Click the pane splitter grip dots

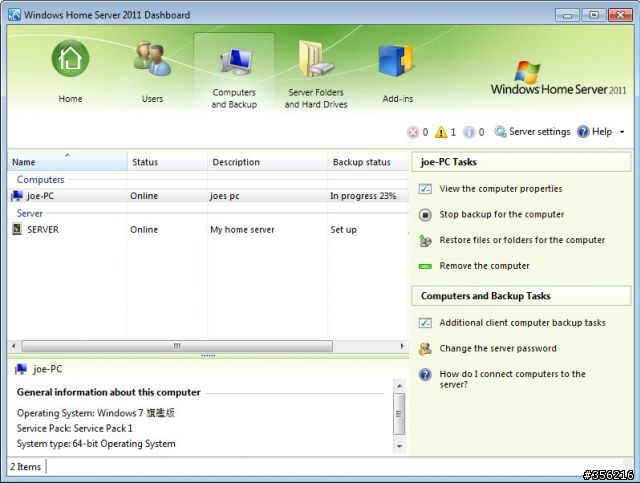pyautogui.click(x=208, y=356)
